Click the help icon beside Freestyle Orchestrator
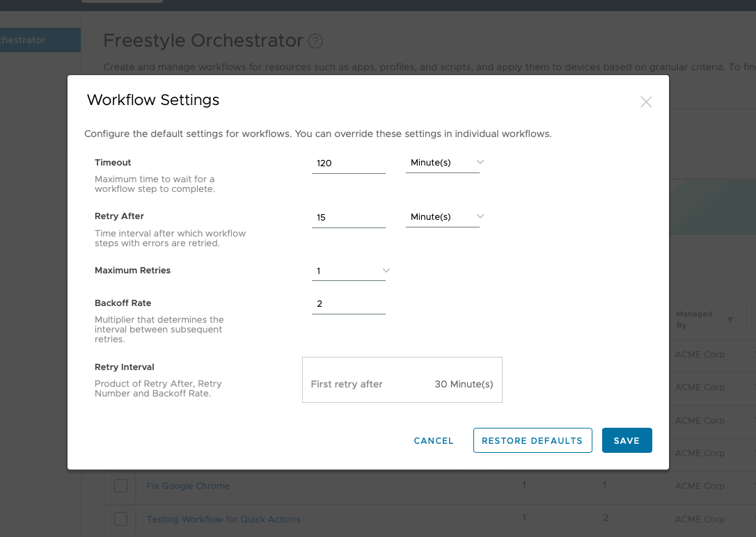Viewport: 756px width, 537px height. (315, 41)
